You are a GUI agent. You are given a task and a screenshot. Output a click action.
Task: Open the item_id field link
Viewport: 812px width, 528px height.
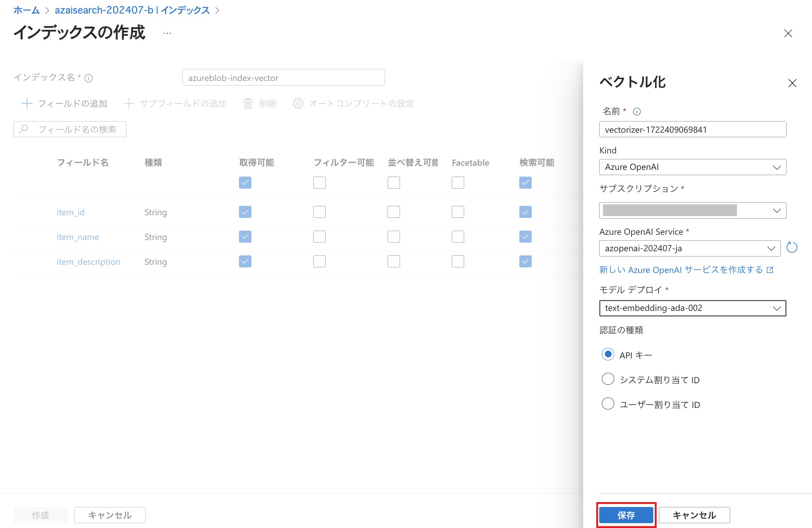coord(71,212)
